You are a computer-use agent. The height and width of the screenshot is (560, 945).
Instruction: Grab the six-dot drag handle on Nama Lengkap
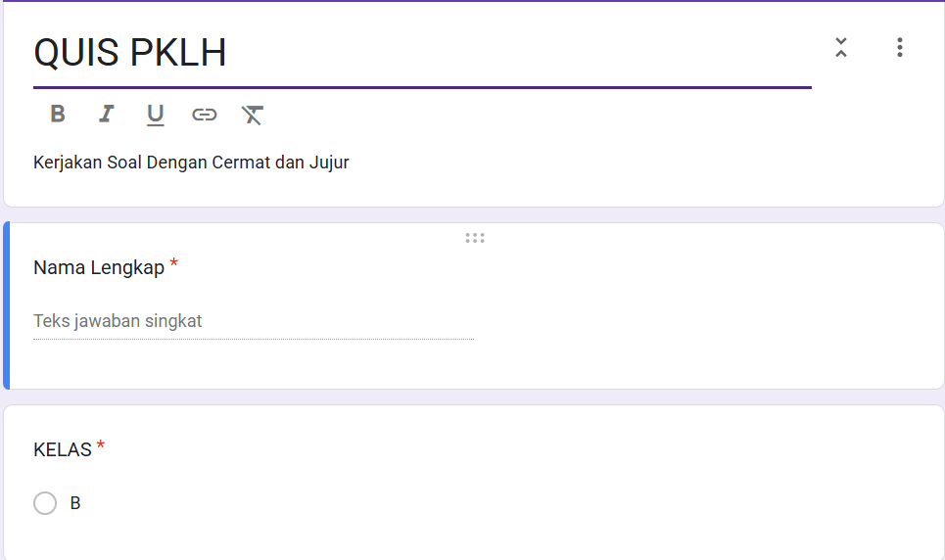475,238
